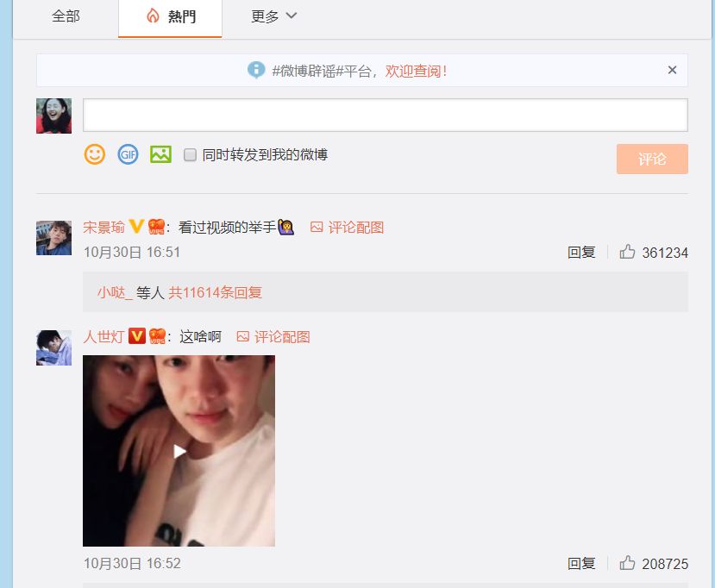Tick the 同时转发到我的微博 checkbox
The height and width of the screenshot is (588, 715).
click(190, 155)
